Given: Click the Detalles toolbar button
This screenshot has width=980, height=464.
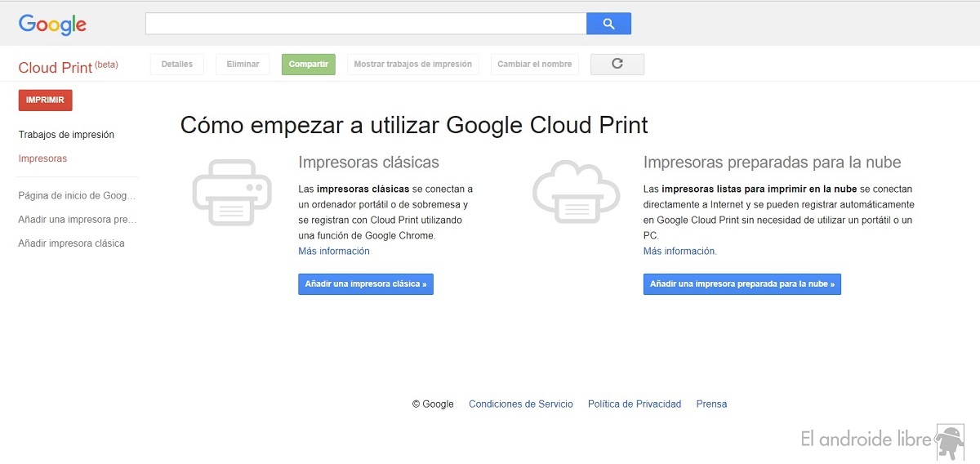Looking at the screenshot, I should pos(177,65).
